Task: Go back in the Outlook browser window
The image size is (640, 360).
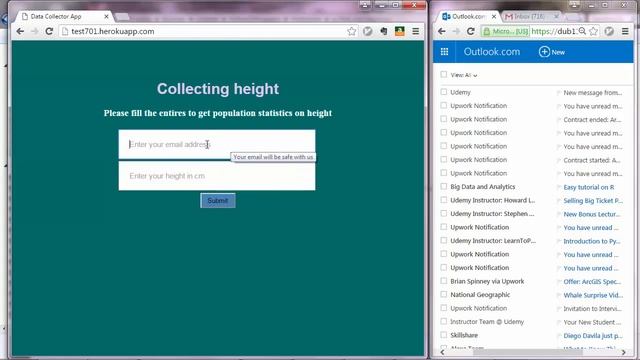Action: 442,31
